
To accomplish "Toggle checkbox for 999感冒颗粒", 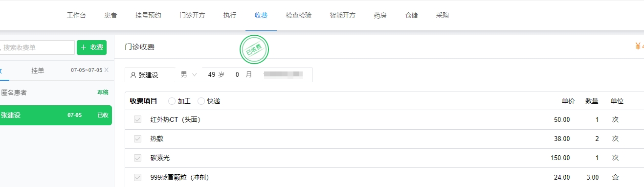I will pos(138,177).
